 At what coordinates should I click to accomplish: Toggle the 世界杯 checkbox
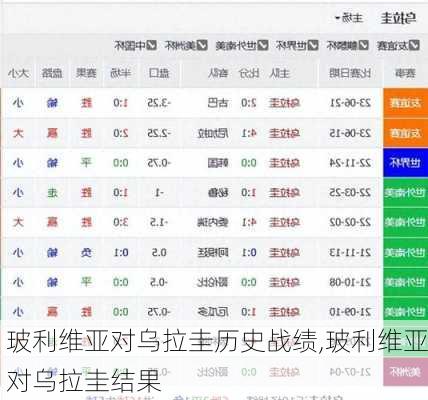(313, 45)
